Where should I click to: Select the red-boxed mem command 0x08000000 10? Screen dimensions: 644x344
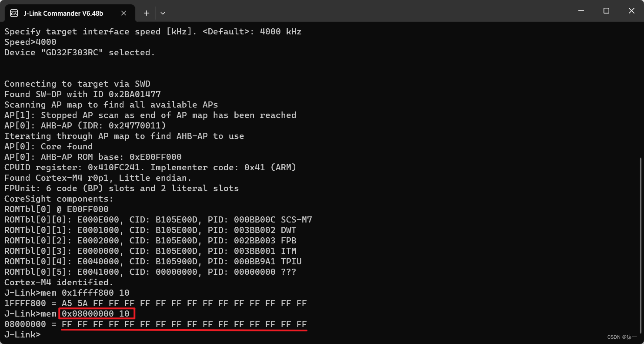click(x=96, y=314)
